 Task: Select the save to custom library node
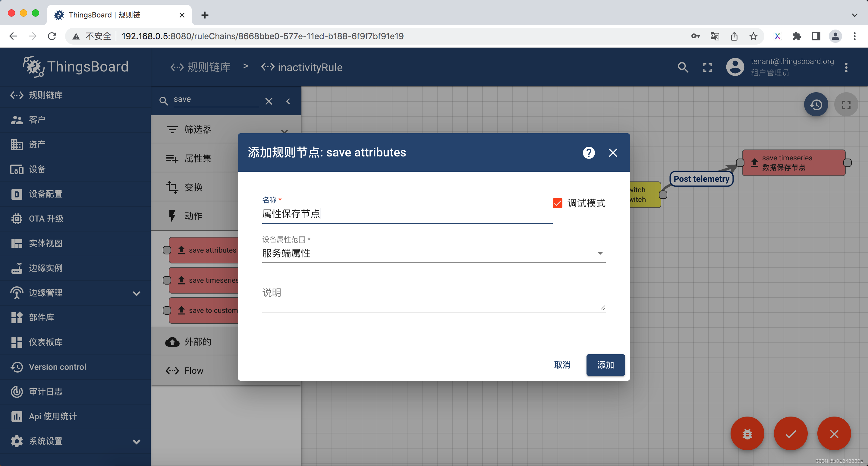click(203, 310)
